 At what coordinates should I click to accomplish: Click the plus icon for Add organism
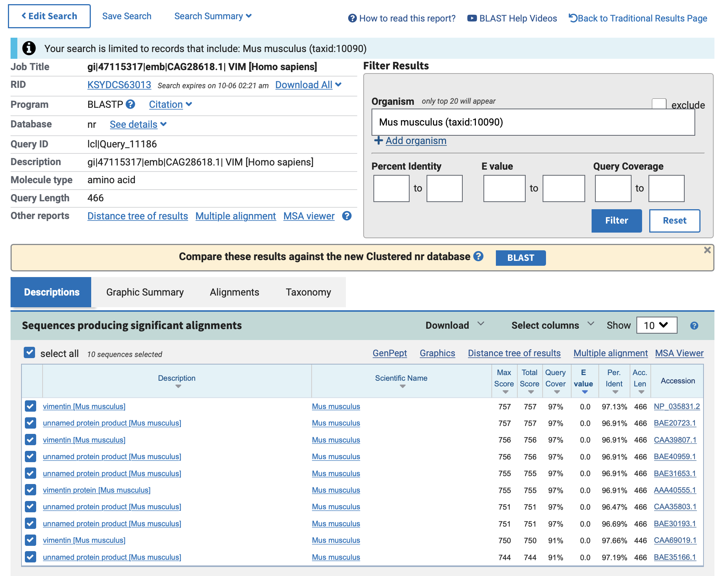378,141
